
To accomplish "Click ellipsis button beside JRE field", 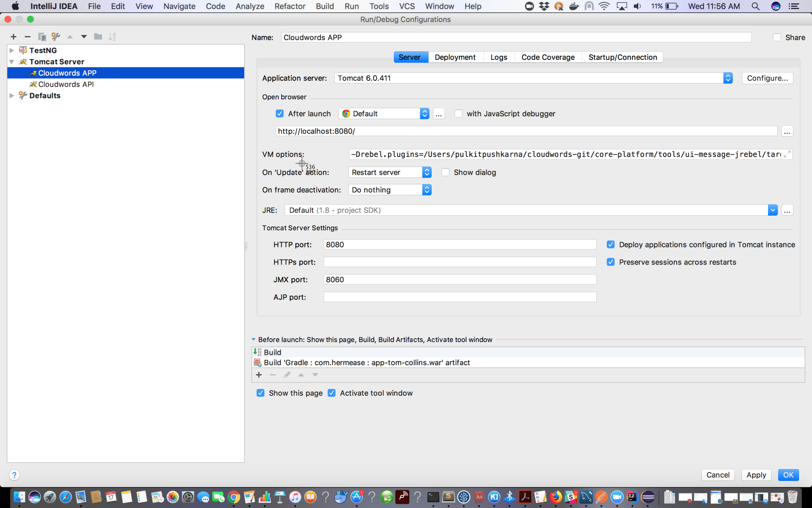I will pos(787,210).
